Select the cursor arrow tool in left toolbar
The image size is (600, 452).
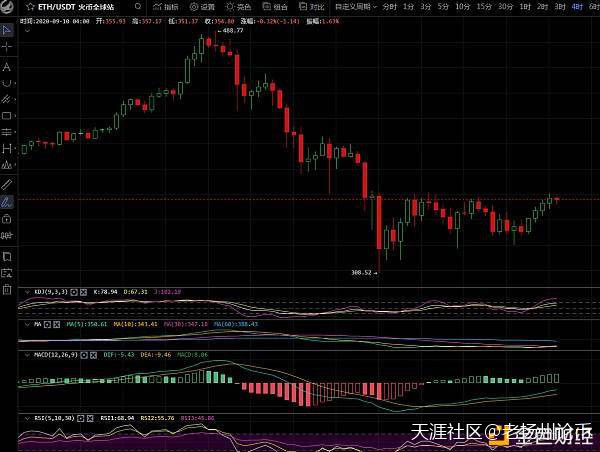tap(7, 30)
